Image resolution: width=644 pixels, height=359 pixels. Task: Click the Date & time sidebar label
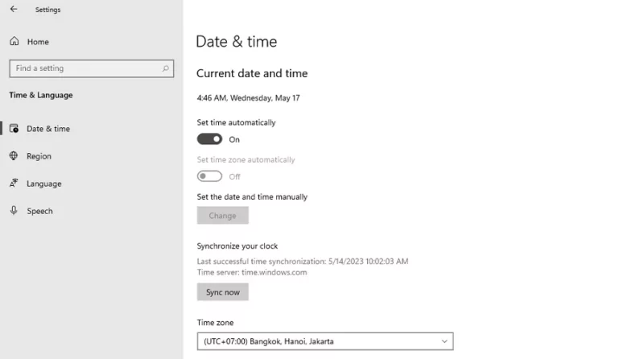[x=48, y=129]
